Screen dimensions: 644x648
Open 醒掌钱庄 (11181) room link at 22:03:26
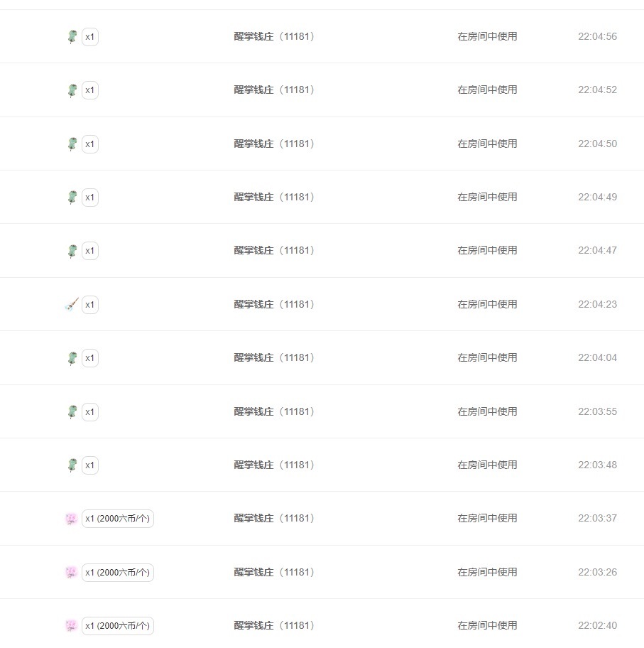(x=274, y=573)
